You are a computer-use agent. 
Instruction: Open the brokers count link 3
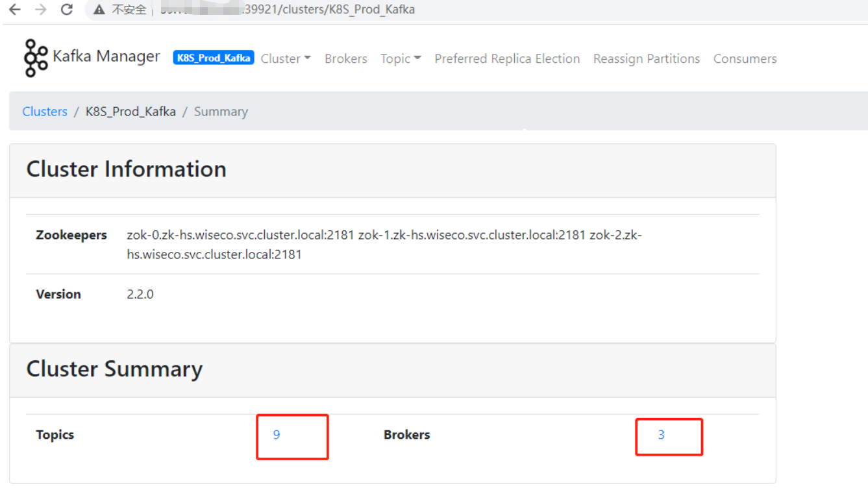[662, 435]
